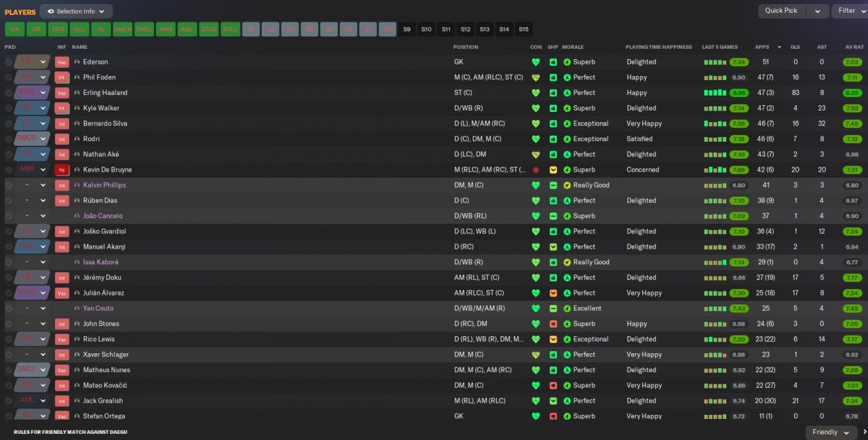The width and height of the screenshot is (868, 440).
Task: Toggle the picked checkmark for Matheus Nunes
Action: [8, 370]
